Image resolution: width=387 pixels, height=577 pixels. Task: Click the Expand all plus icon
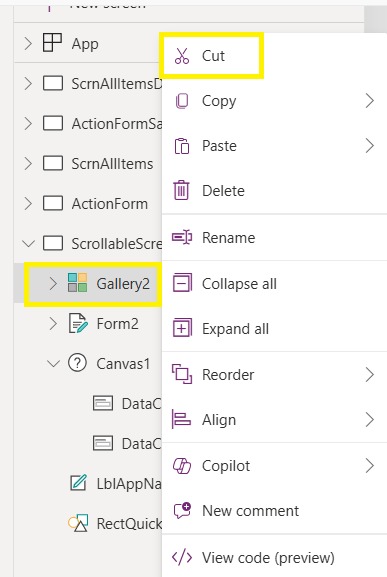182,328
